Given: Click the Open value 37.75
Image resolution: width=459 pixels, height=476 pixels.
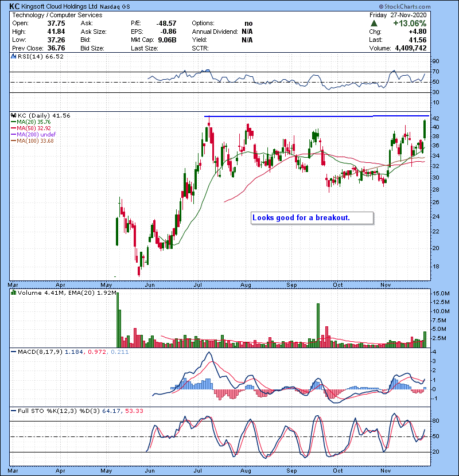Looking at the screenshot, I should (56, 24).
